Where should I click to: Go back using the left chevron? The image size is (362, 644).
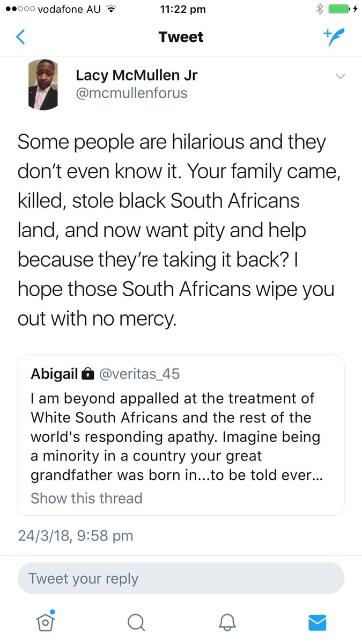point(21,37)
